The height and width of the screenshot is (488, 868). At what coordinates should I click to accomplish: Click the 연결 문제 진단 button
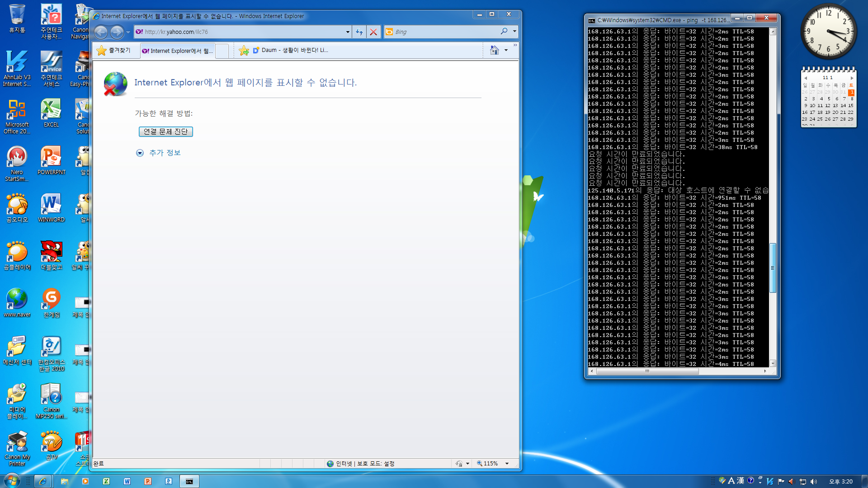165,131
